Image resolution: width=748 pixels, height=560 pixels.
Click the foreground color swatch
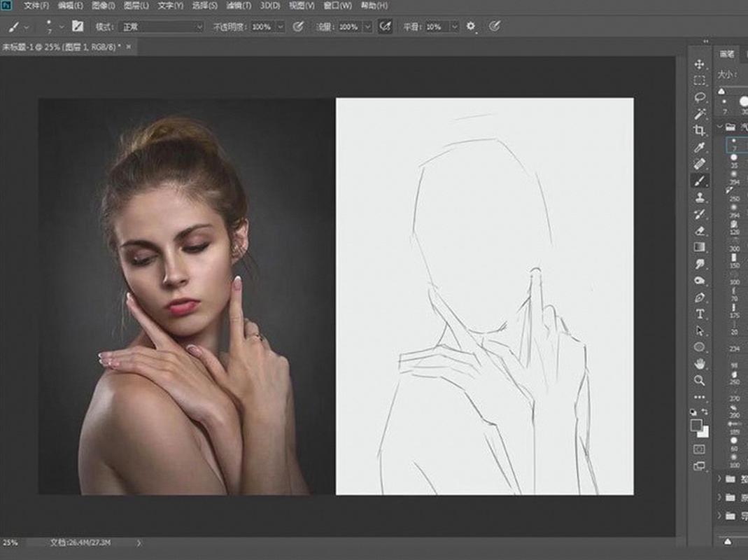pos(696,425)
